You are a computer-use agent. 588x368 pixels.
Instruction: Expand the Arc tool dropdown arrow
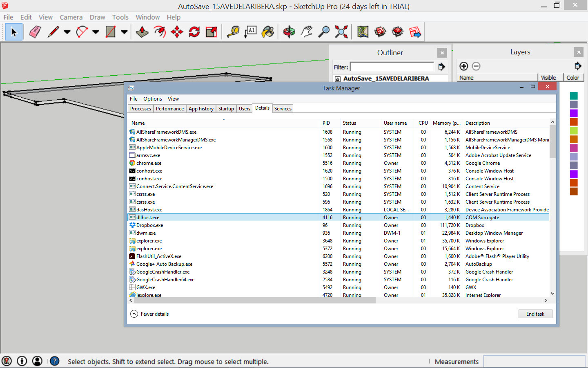96,32
